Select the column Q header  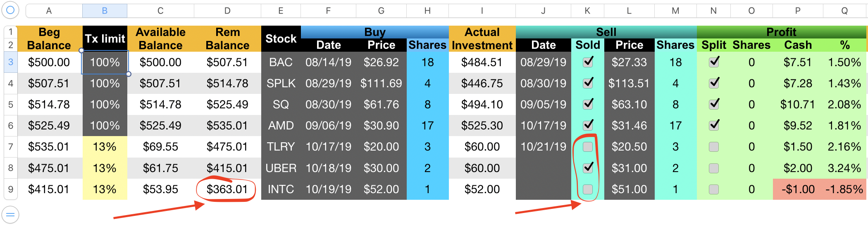pos(844,11)
